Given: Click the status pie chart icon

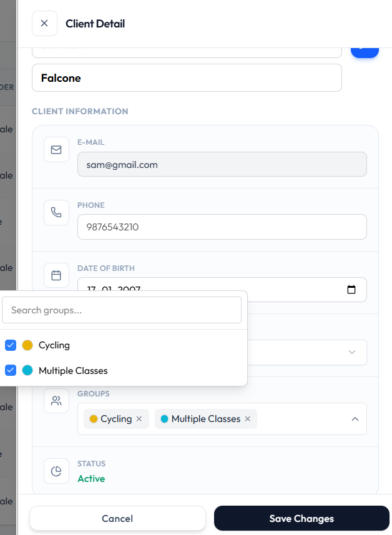Looking at the screenshot, I should pos(56,471).
